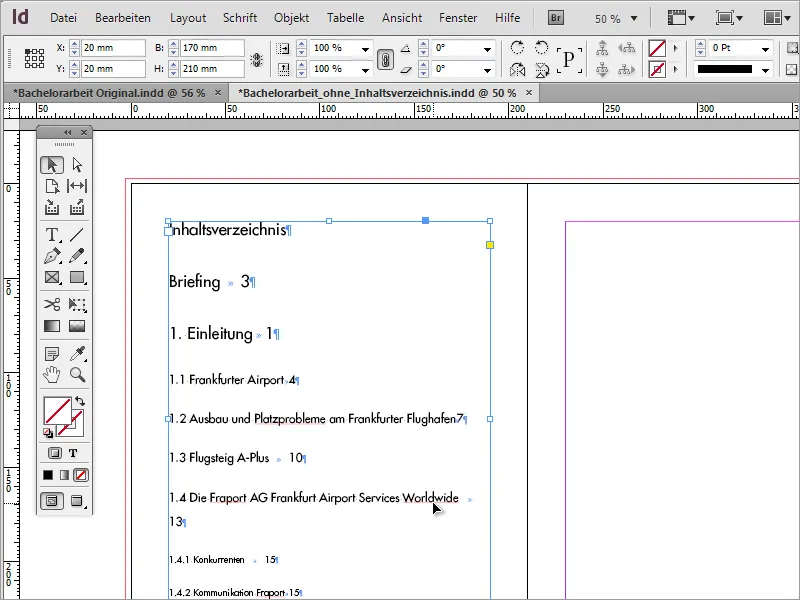800x600 pixels.
Task: Open the Tabelle menu
Action: click(x=345, y=18)
